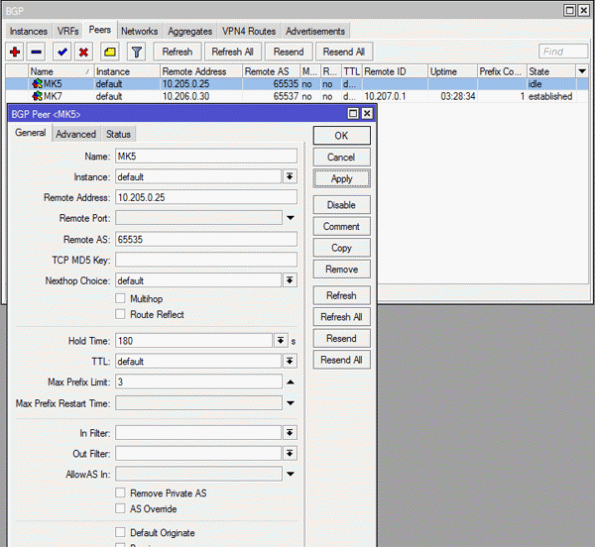Viewport: 595px width, 547px height.
Task: Switch to Advanced tab in peer dialog
Action: pyautogui.click(x=76, y=134)
